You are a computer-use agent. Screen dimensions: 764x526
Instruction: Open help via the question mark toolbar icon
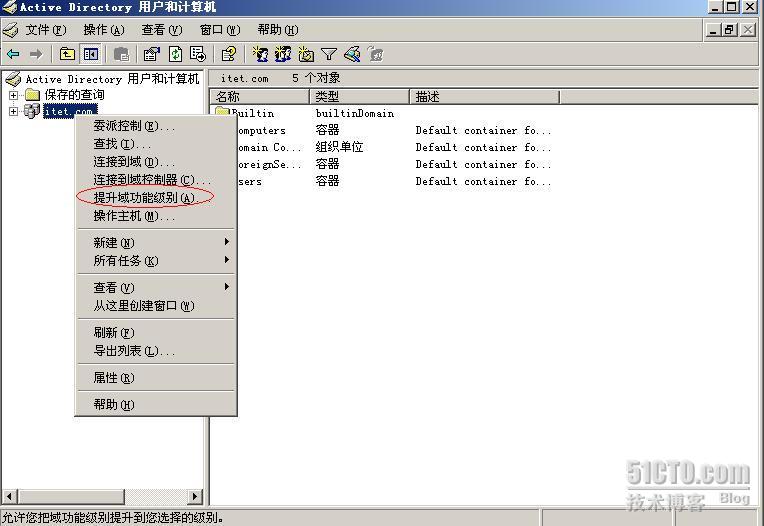229,54
